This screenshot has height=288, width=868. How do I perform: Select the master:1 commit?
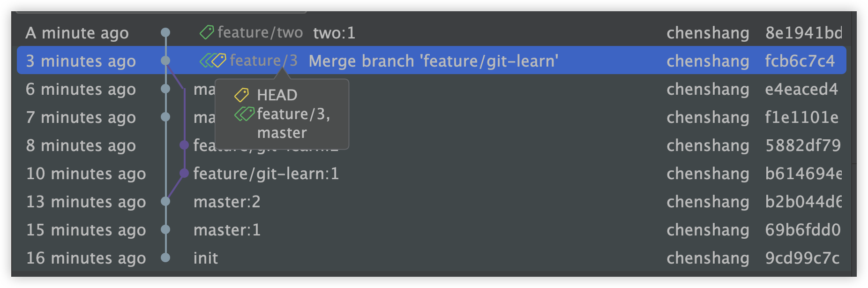click(x=227, y=230)
